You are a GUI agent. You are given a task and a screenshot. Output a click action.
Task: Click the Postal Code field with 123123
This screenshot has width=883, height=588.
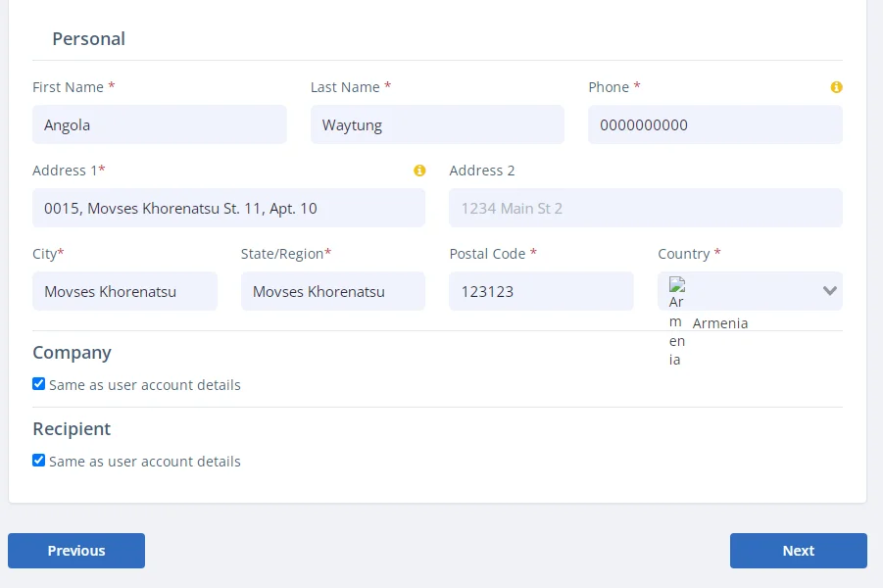[x=541, y=291]
